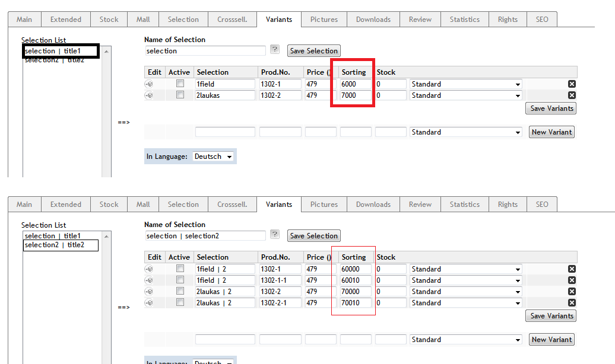Click edit icon for 2laukas variant in top panel
The height and width of the screenshot is (364, 615).
(149, 95)
